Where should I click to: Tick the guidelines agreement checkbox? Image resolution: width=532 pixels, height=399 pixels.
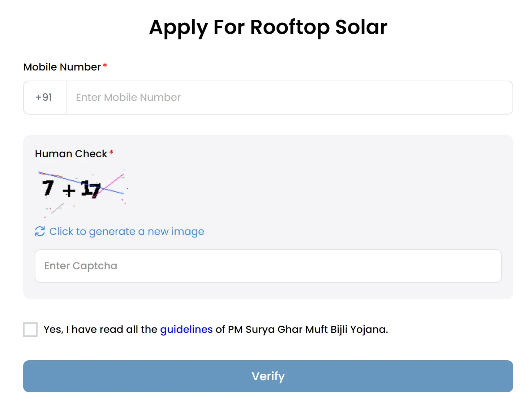(30, 330)
